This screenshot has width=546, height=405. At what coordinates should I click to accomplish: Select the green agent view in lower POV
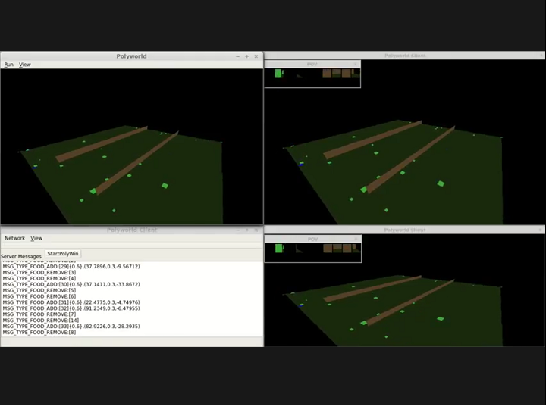[x=279, y=248]
